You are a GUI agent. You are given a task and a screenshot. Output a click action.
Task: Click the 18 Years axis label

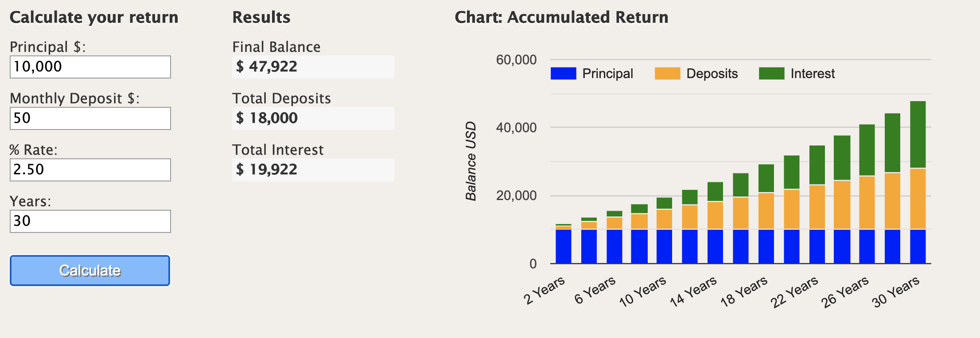(744, 291)
